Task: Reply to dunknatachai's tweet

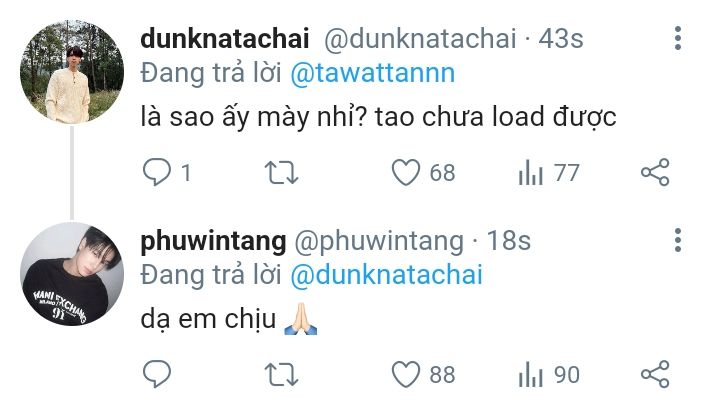Action: (157, 172)
